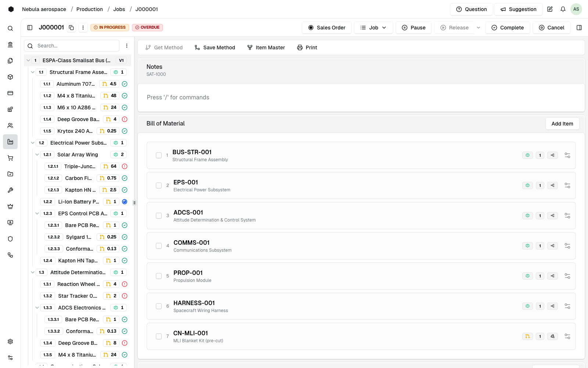Go to Production in the breadcrumb
The image size is (588, 368).
[90, 9]
